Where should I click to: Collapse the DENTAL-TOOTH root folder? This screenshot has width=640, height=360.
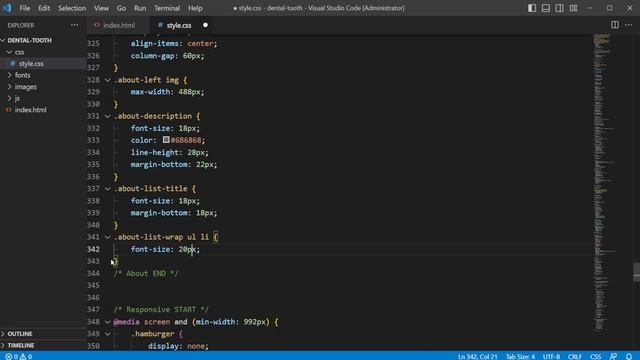29,40
